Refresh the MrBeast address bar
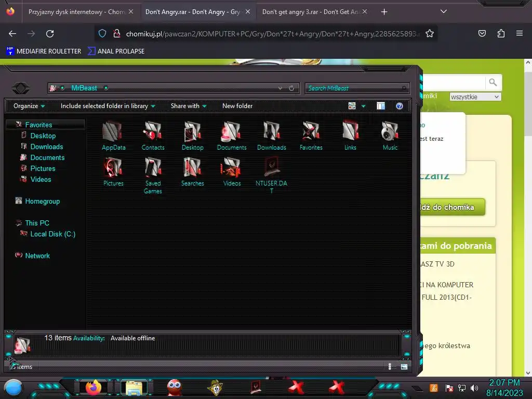The image size is (532, 399). 291,88
